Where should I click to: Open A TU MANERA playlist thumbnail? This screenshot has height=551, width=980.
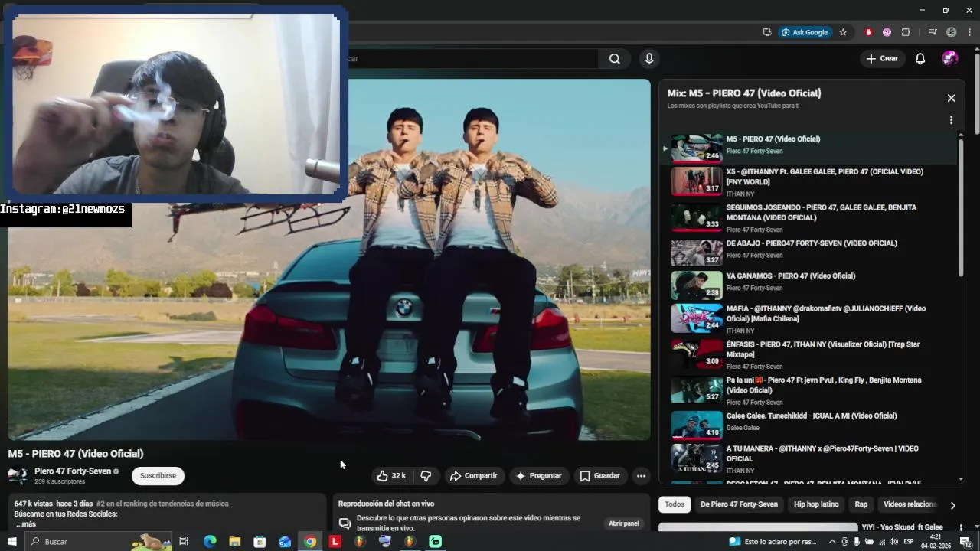click(697, 458)
